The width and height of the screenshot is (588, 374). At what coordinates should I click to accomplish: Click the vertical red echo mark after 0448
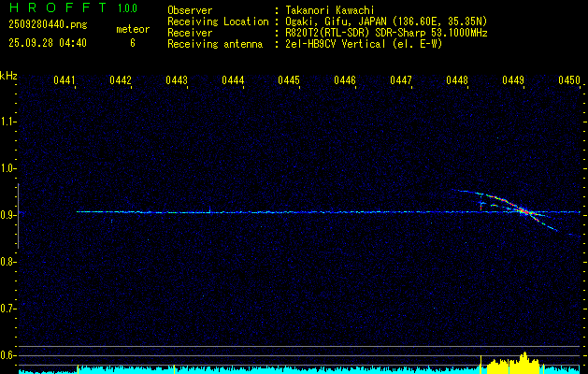[x=480, y=206]
